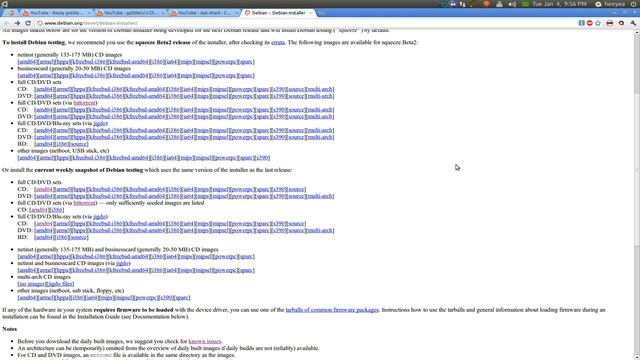Screen dimensions: 640x360
Task: Open i386 link in the seeded bittorrent CD row
Action: [x=56, y=210]
